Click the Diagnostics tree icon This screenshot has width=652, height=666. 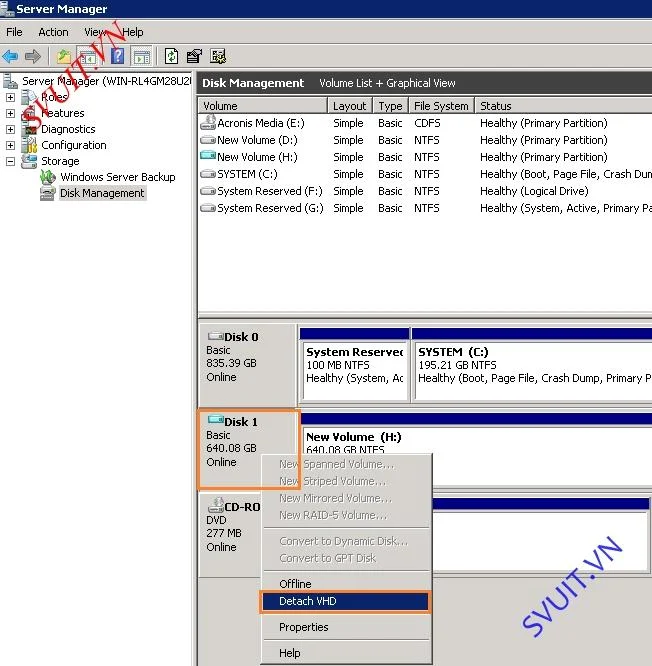click(x=31, y=129)
